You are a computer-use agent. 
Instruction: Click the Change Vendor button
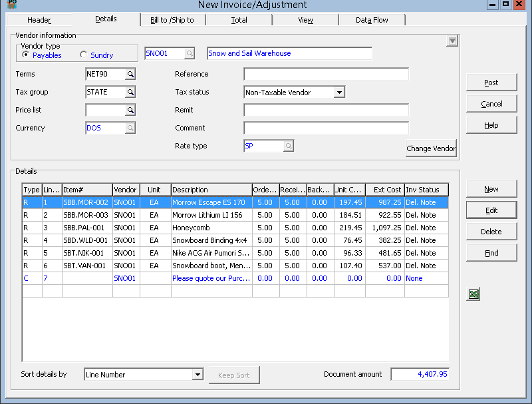click(x=431, y=148)
